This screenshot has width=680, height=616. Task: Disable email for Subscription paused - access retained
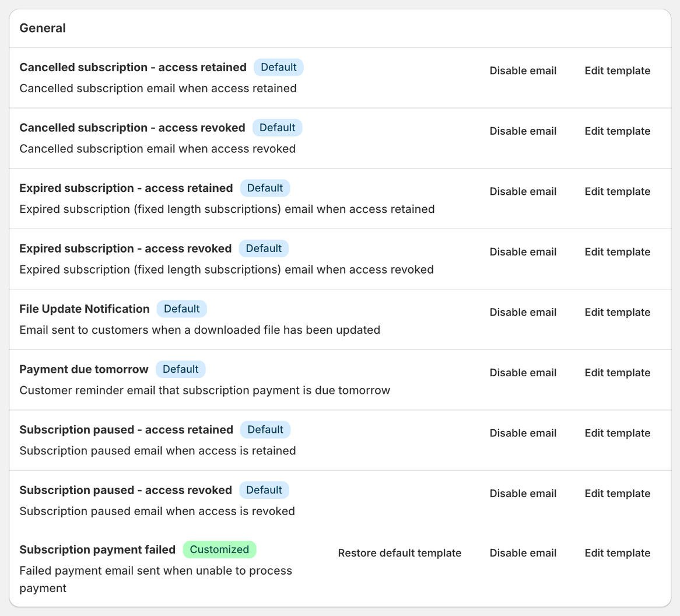[523, 433]
